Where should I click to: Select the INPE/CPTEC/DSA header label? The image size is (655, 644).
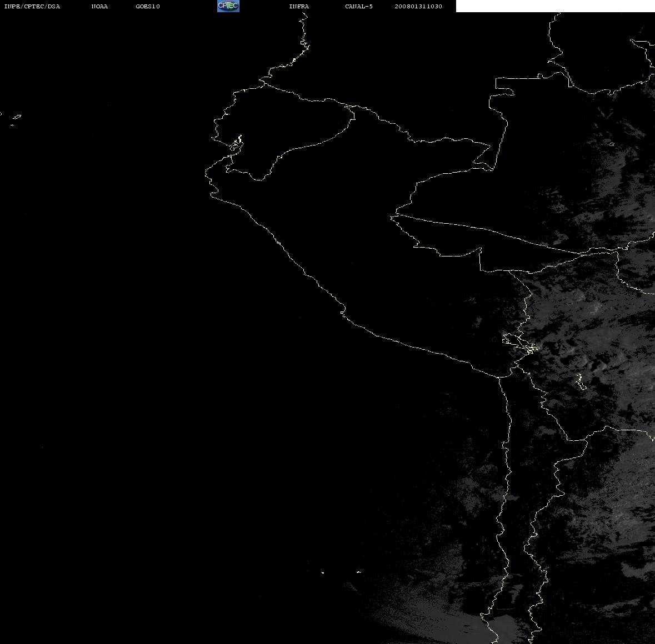pyautogui.click(x=32, y=6)
